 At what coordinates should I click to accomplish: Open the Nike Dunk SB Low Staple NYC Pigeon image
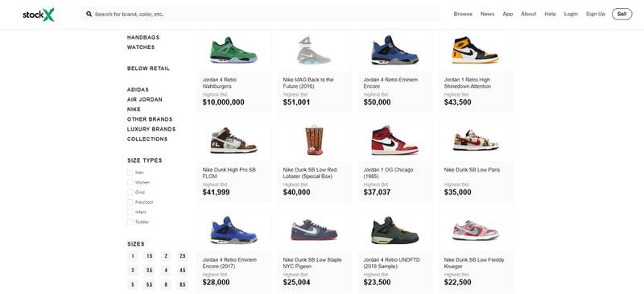point(314,230)
